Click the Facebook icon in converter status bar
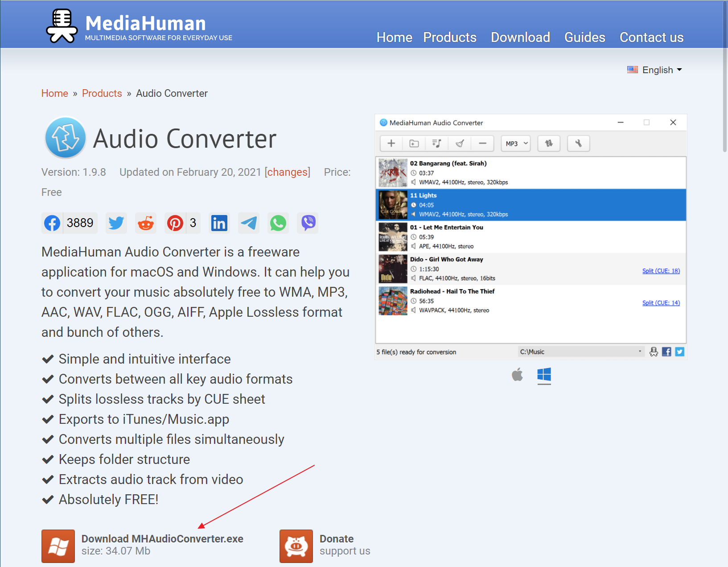Viewport: 728px width, 567px height. point(666,352)
